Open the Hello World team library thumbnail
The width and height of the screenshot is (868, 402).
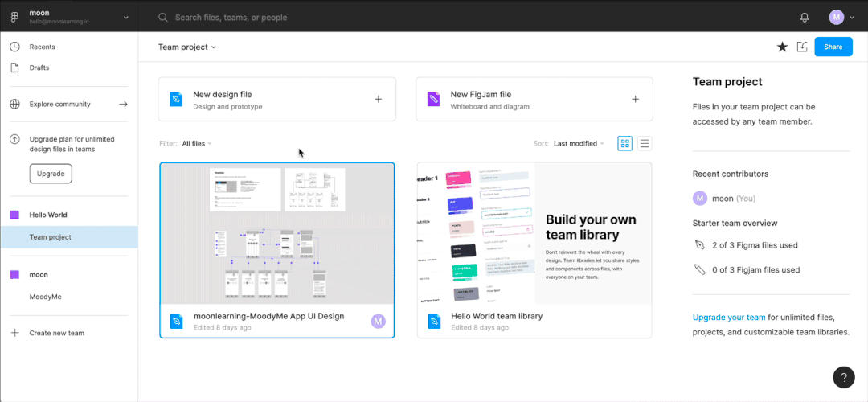[534, 233]
